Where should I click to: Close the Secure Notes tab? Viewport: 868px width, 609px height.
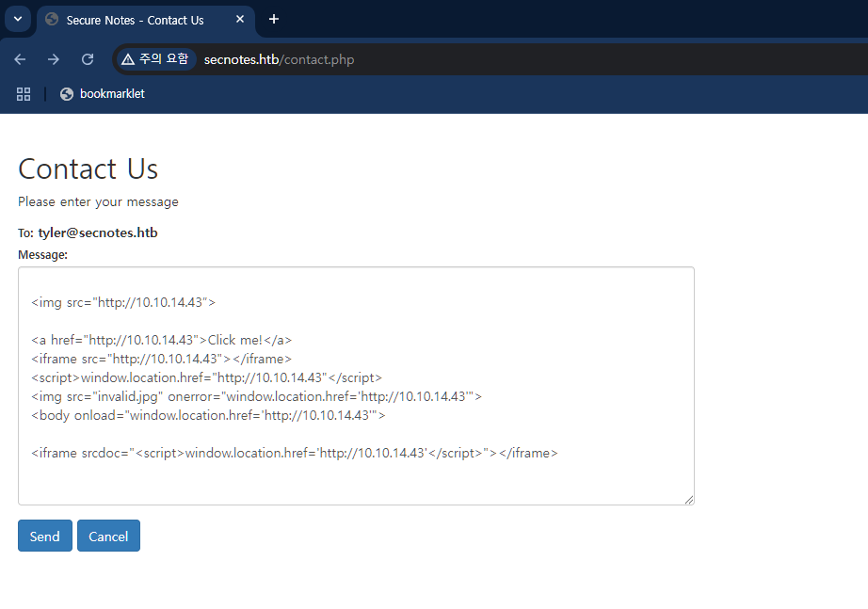[240, 20]
